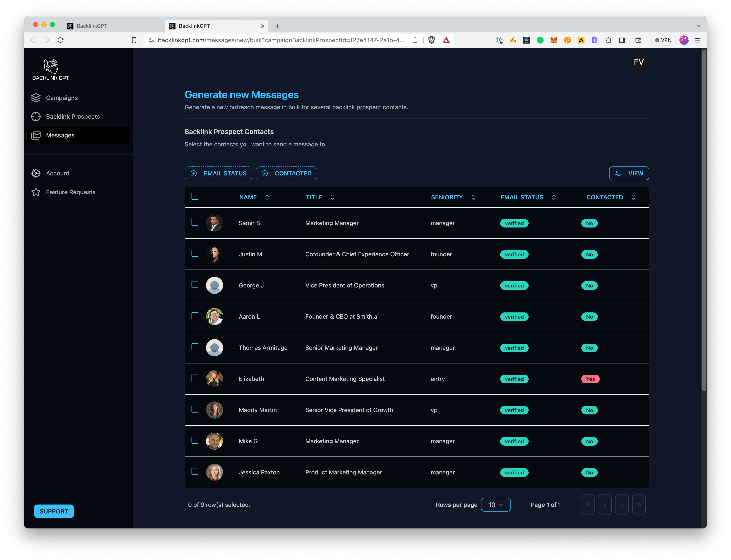The width and height of the screenshot is (731, 560).
Task: Check the select-all checkbox in the table header
Action: 195,197
